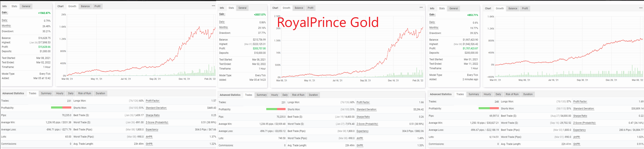Click Gain label beside +1562.87%
644x149 pixels.
point(5,12)
